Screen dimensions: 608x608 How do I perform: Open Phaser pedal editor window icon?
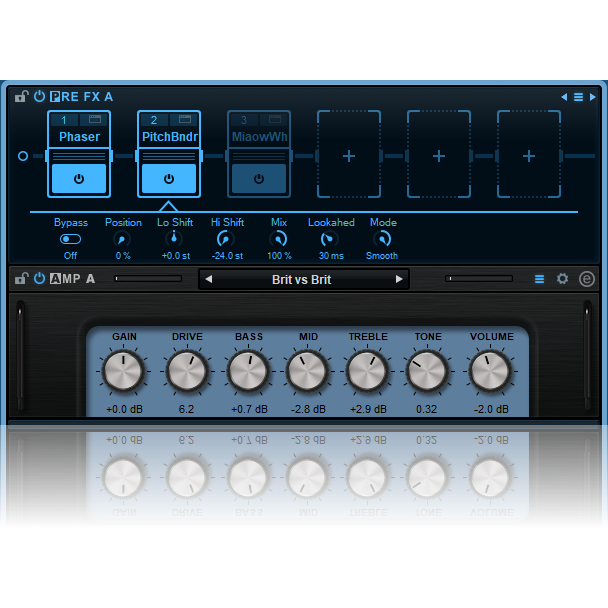[95, 119]
